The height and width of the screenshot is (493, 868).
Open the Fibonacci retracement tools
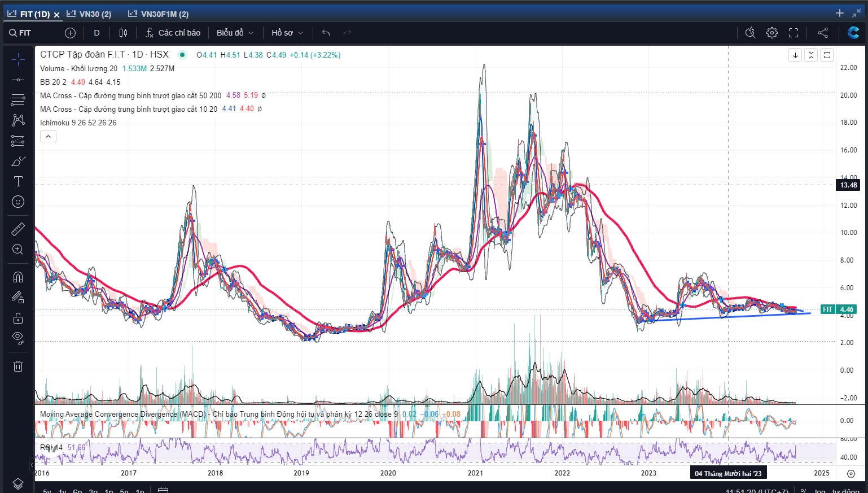coord(18,100)
